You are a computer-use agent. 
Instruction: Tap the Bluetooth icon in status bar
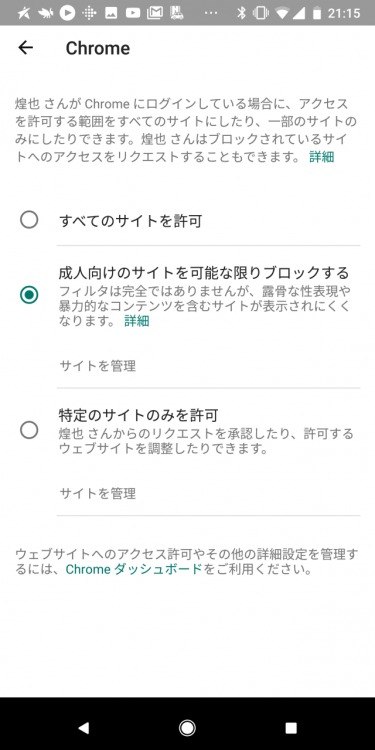pyautogui.click(x=242, y=13)
